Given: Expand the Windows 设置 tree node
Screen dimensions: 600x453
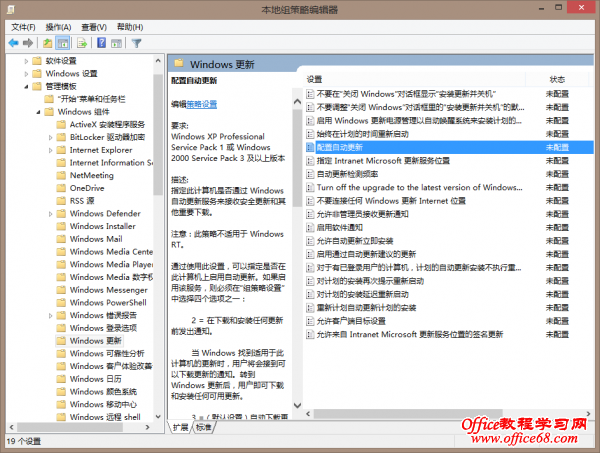Looking at the screenshot, I should [x=26, y=73].
